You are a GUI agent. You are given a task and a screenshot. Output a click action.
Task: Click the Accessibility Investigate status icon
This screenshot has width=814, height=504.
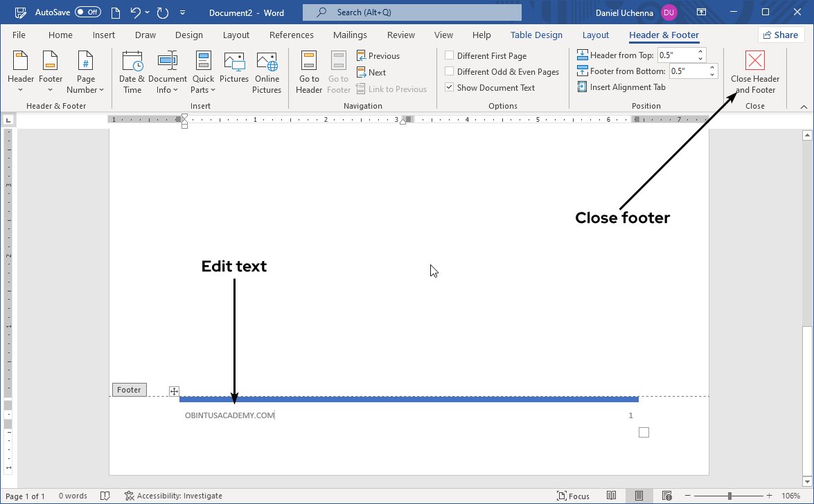coord(130,496)
